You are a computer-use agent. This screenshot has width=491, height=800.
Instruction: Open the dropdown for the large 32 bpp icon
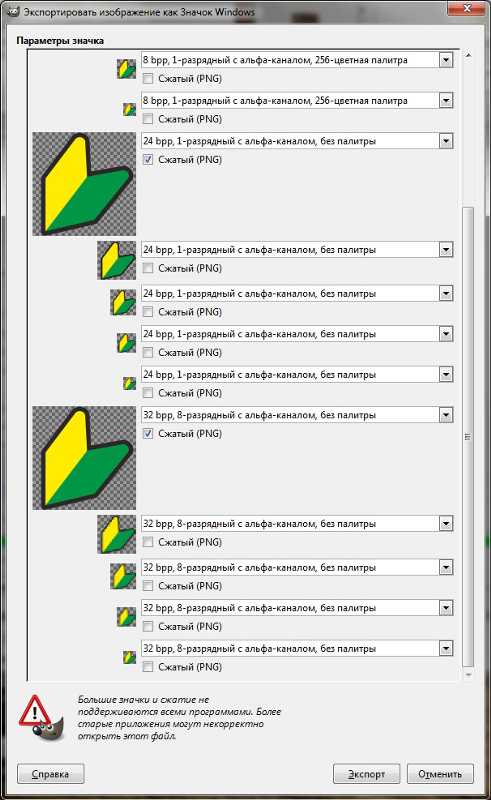(446, 415)
